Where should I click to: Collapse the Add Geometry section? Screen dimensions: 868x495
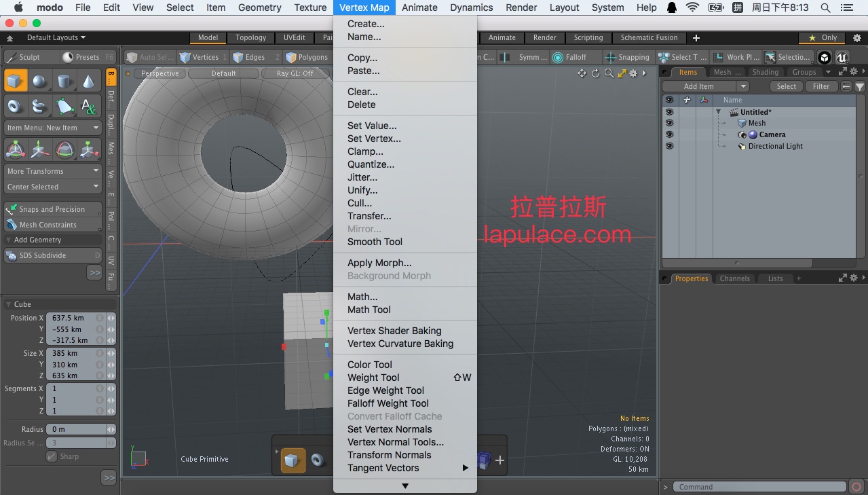point(9,240)
